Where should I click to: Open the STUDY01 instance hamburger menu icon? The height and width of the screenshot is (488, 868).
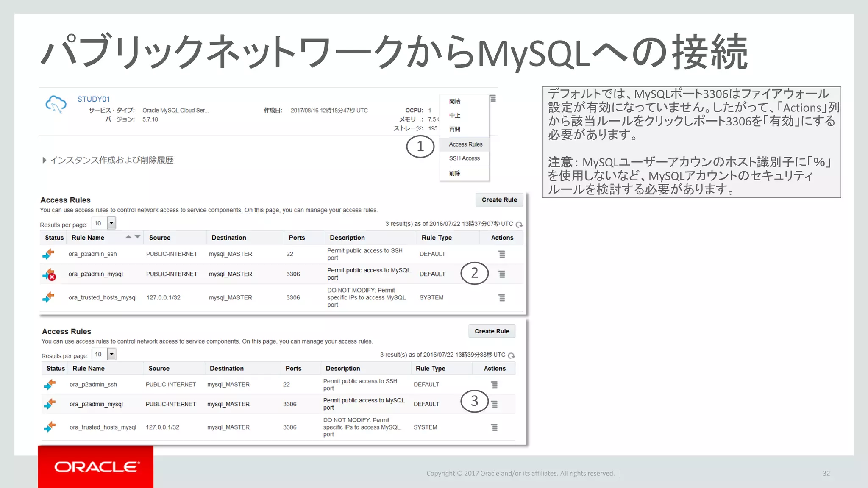click(x=492, y=98)
